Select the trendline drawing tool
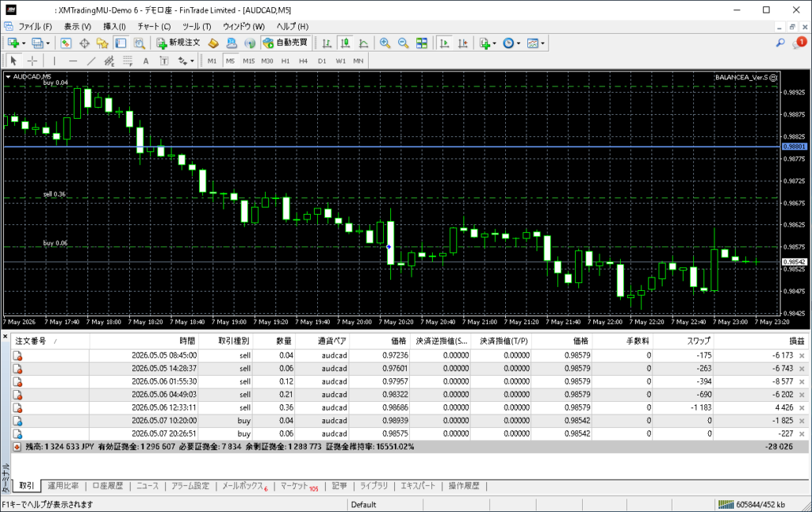812x512 pixels. (91, 61)
